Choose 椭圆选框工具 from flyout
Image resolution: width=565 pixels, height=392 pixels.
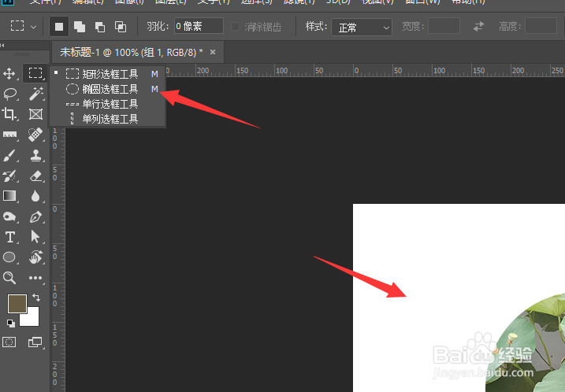107,89
